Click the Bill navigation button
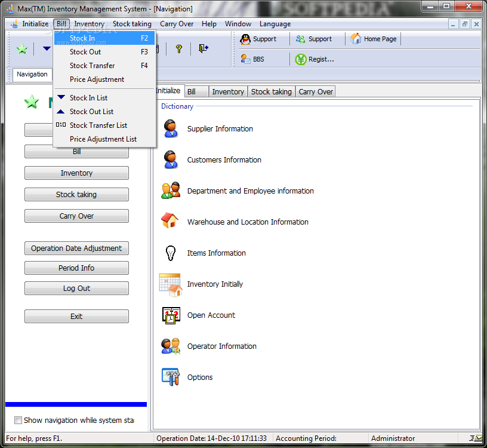This screenshot has height=448, width=487. (76, 152)
